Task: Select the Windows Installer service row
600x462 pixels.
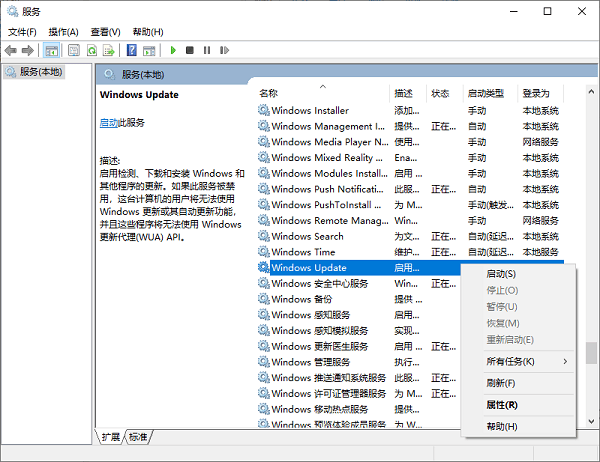Action: point(409,110)
